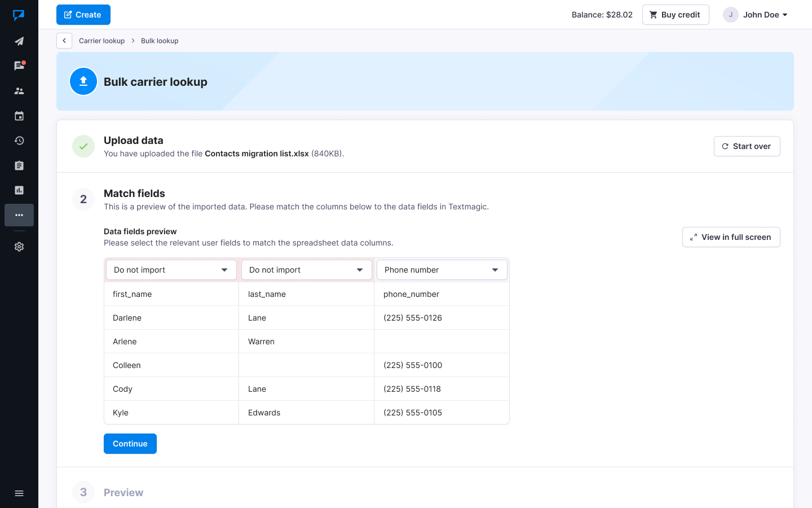Open the Compose paper plane sidebar icon

click(x=19, y=41)
